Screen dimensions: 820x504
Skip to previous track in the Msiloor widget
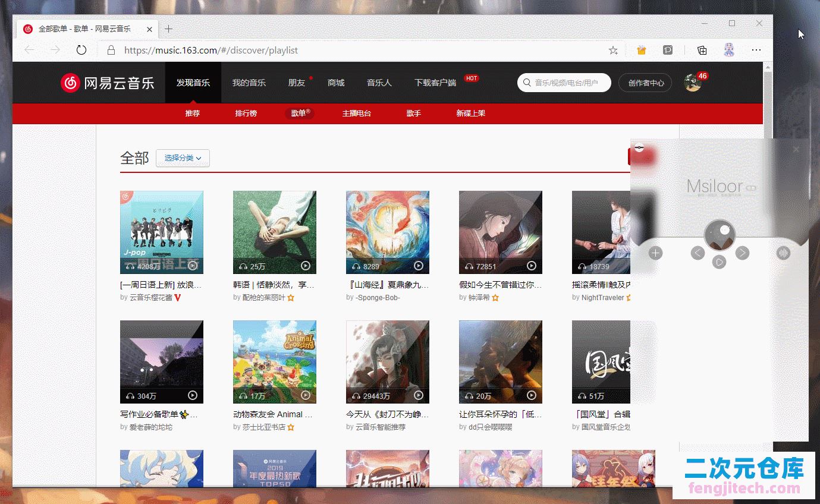point(698,253)
